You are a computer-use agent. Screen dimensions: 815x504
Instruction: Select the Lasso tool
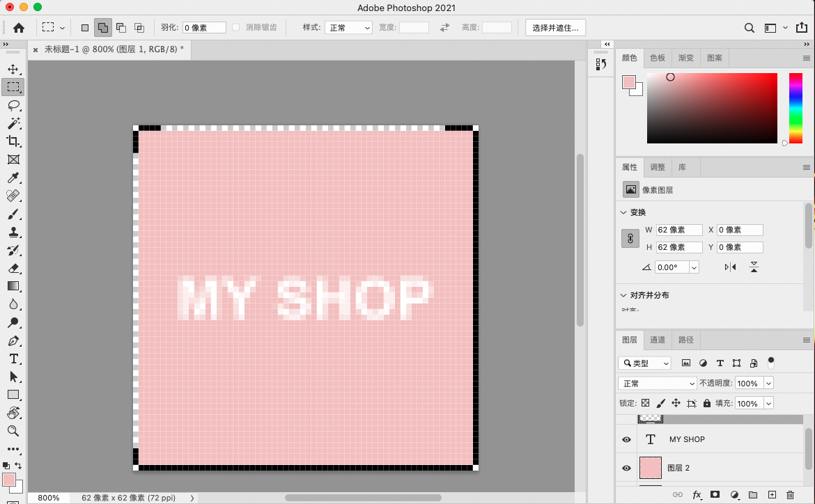pos(13,106)
